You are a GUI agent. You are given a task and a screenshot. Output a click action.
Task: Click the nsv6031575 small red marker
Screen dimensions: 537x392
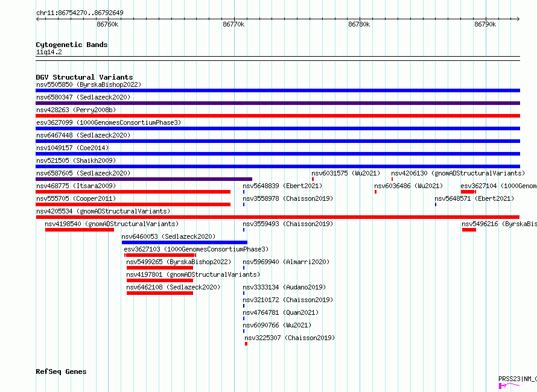click(x=313, y=179)
